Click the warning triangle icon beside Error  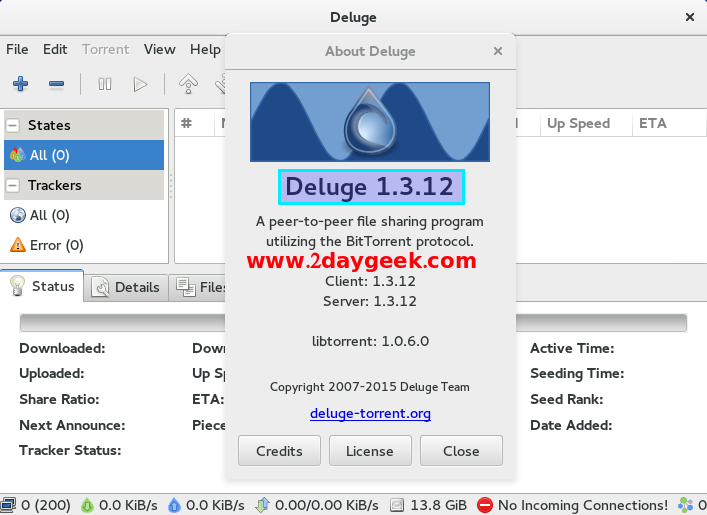click(x=18, y=245)
